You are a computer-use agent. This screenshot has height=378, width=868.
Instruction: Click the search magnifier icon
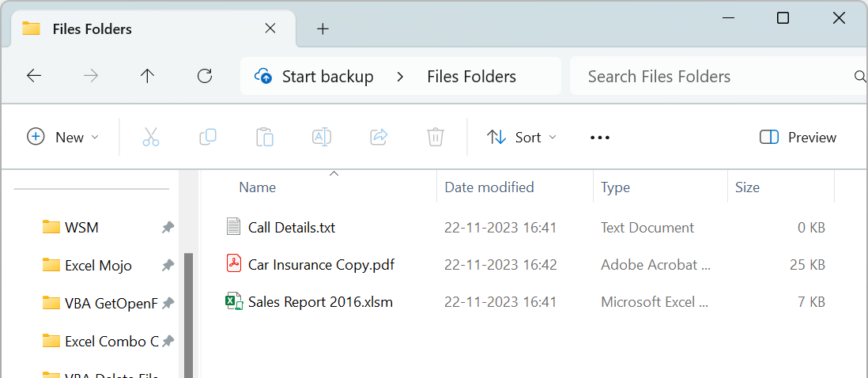(859, 76)
